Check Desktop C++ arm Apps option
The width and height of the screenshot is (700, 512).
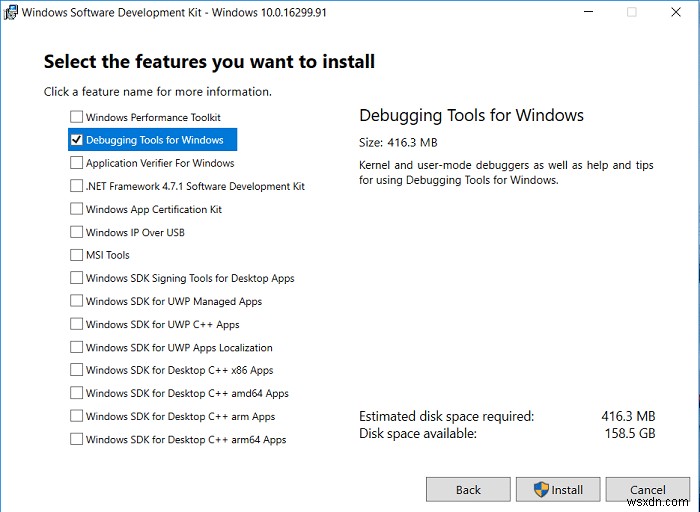tap(77, 416)
